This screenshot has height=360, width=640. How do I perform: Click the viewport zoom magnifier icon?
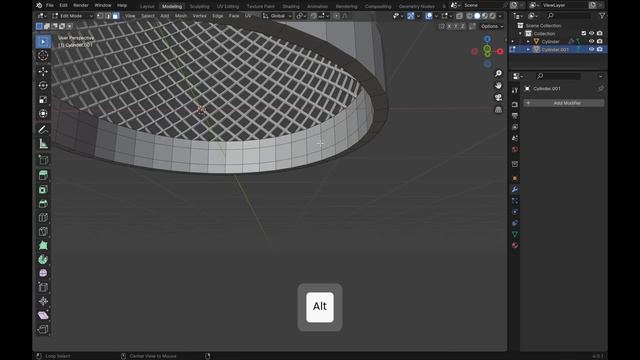(498, 73)
